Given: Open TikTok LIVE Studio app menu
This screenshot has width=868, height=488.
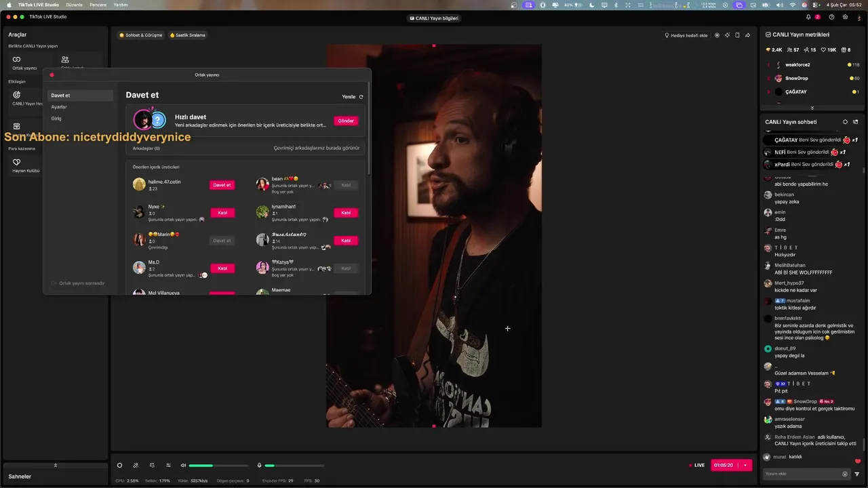Looking at the screenshot, I should (x=38, y=5).
